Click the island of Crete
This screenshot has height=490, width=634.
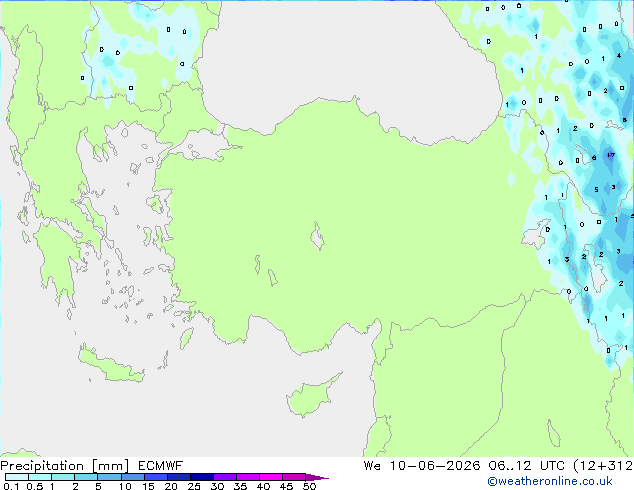(x=110, y=365)
